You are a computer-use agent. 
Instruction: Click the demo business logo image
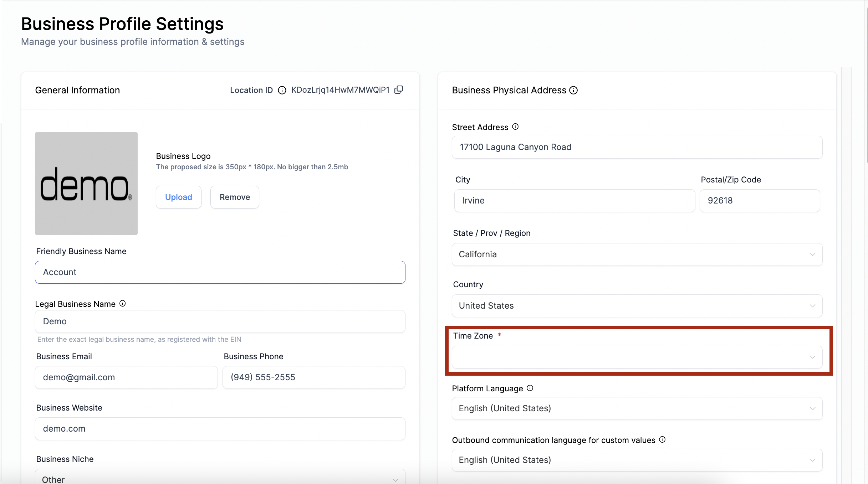click(86, 184)
